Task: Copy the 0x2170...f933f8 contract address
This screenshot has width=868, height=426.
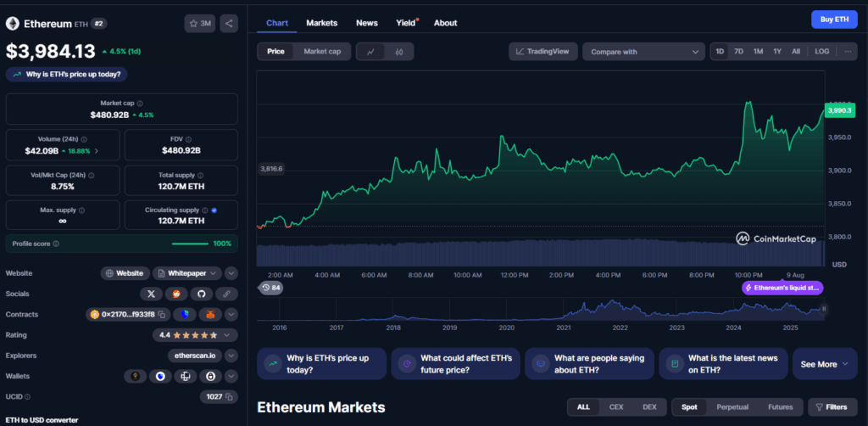Action: point(162,315)
